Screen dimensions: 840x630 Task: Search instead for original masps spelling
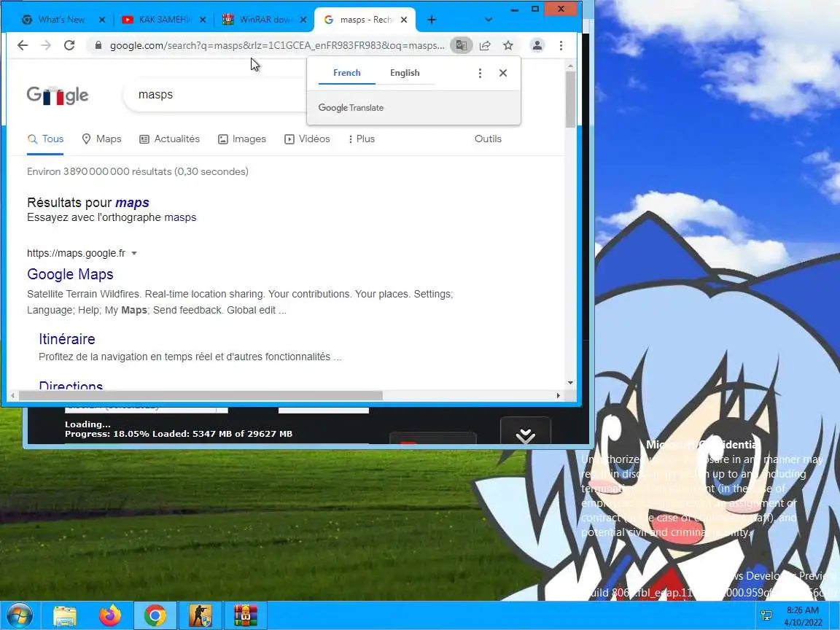click(181, 217)
